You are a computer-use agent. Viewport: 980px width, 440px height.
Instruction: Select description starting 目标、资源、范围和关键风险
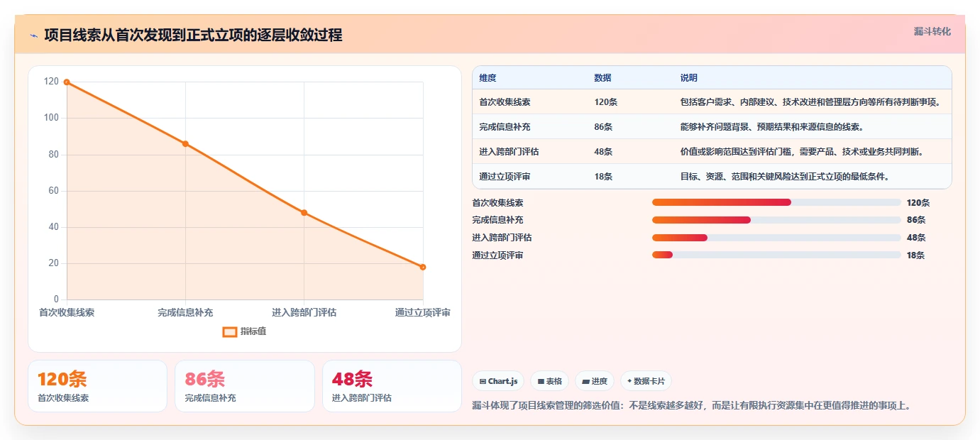(x=786, y=177)
